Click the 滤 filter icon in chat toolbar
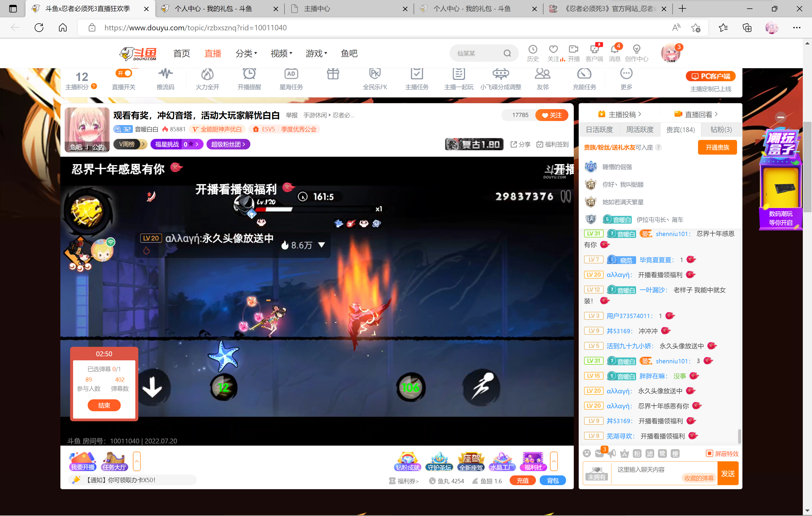 click(650, 454)
